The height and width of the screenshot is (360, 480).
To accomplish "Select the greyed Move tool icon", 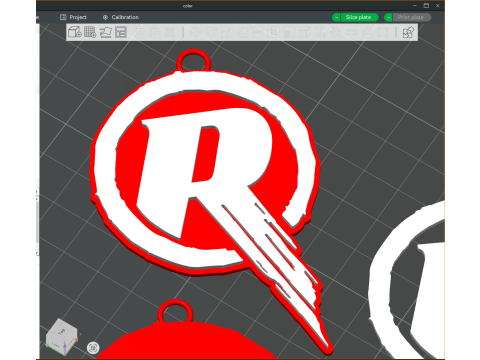I will (195, 32).
